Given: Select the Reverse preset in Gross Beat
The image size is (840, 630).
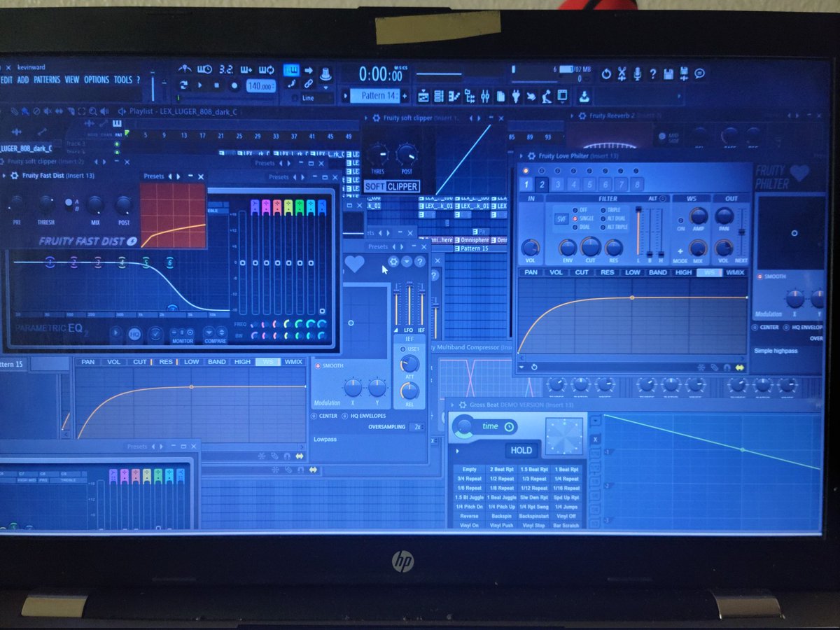Looking at the screenshot, I should pyautogui.click(x=470, y=516).
